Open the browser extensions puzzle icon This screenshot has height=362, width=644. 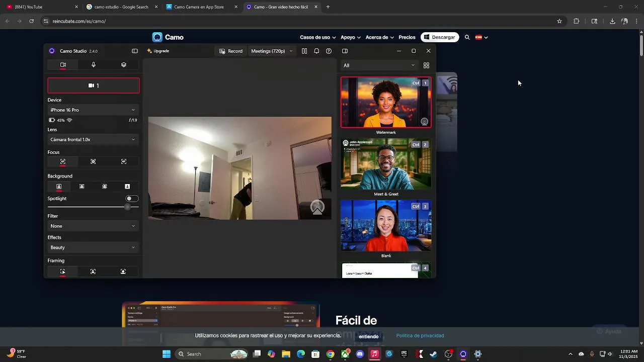tap(577, 21)
